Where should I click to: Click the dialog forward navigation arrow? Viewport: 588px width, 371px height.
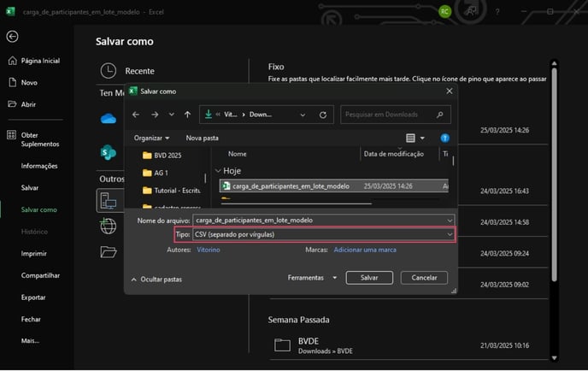pyautogui.click(x=155, y=115)
